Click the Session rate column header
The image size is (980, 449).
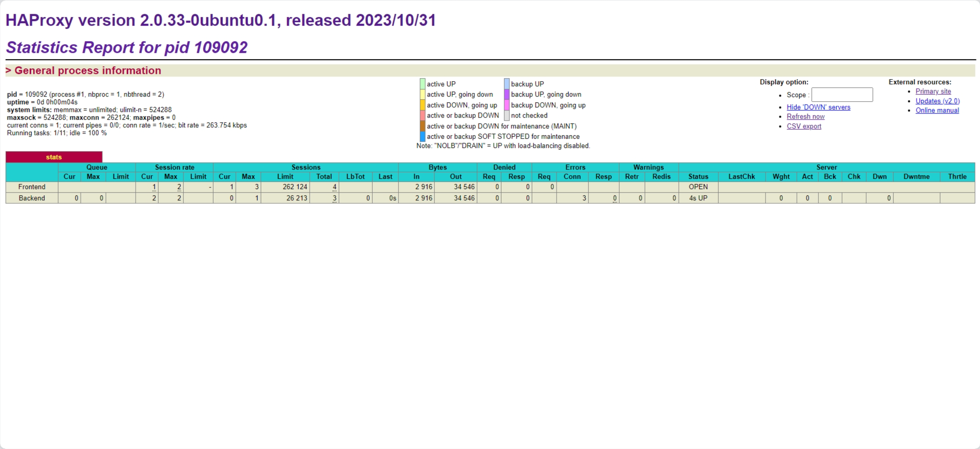pos(175,167)
